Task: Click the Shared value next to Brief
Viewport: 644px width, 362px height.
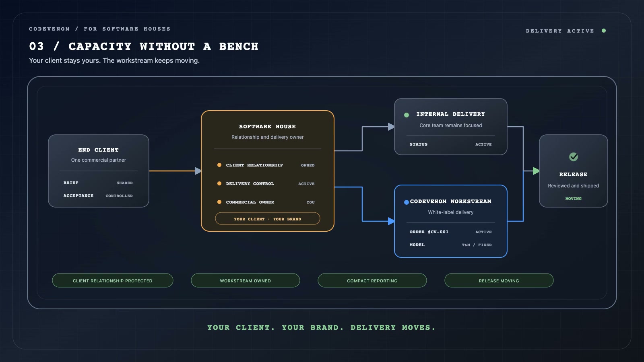Action: (x=125, y=183)
